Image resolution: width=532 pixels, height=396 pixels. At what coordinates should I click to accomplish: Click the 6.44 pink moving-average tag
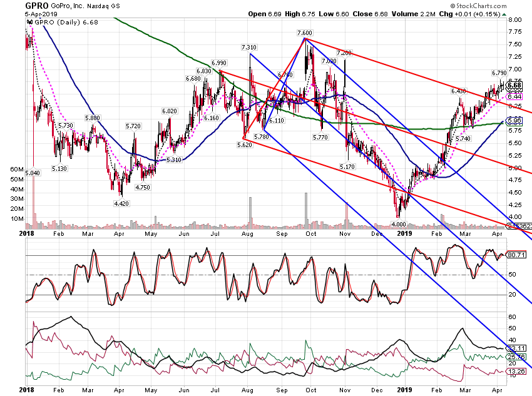[514, 97]
